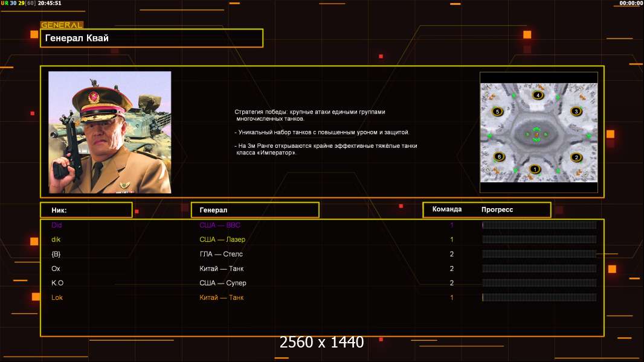Click start position 1 on the map

(x=533, y=170)
